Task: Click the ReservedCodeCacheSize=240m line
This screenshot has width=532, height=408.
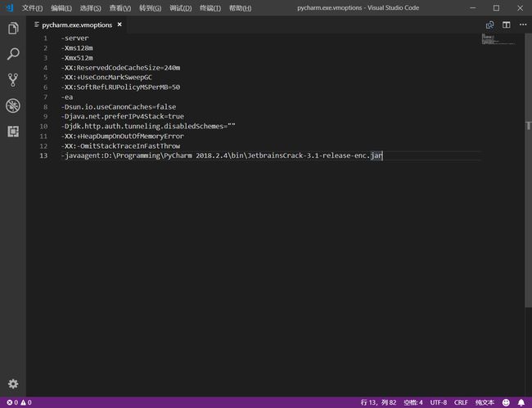Action: (x=120, y=68)
